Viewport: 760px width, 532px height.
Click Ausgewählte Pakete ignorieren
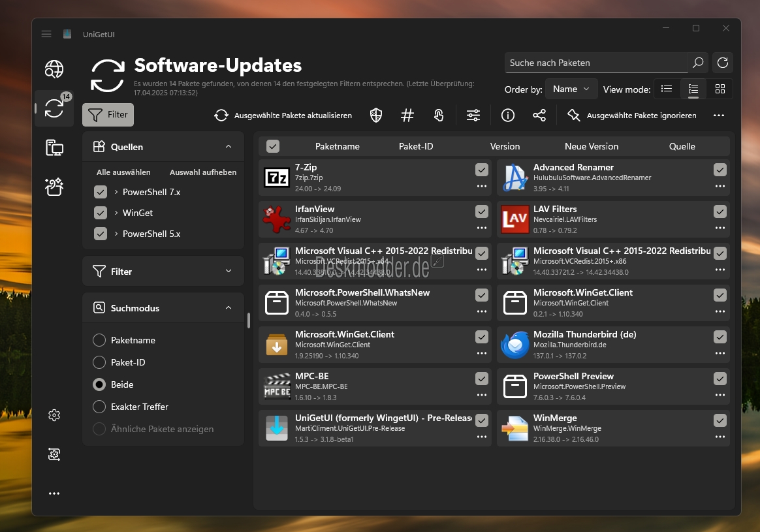coord(632,116)
